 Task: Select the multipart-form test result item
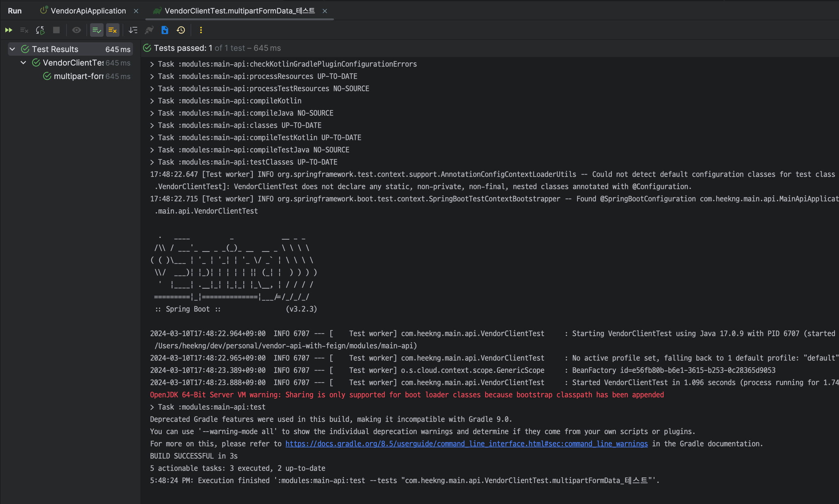click(x=78, y=77)
